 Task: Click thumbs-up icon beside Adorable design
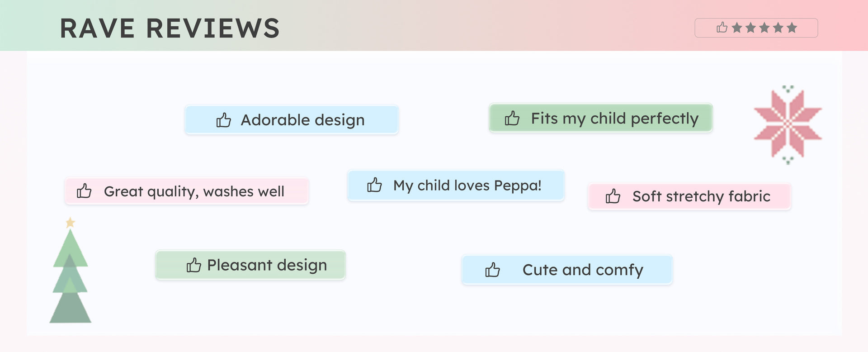[x=223, y=120]
